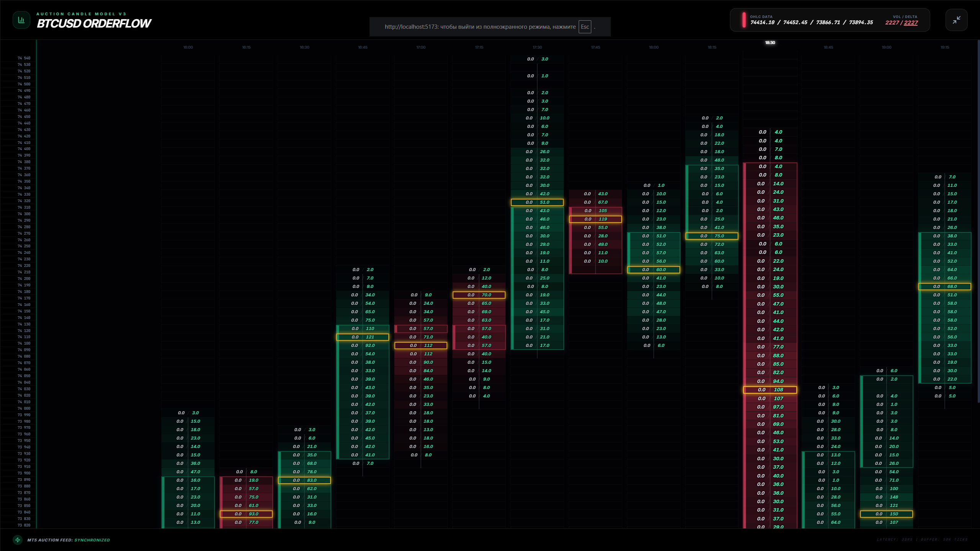Click highlighted 51.0 cell in 17:30 candle

pos(537,202)
